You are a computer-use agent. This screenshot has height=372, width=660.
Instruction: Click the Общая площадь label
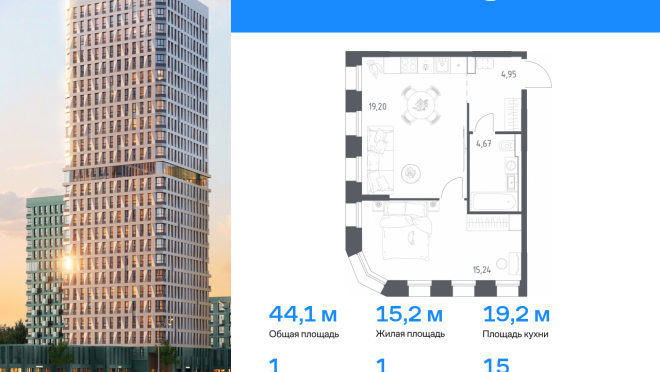304,334
